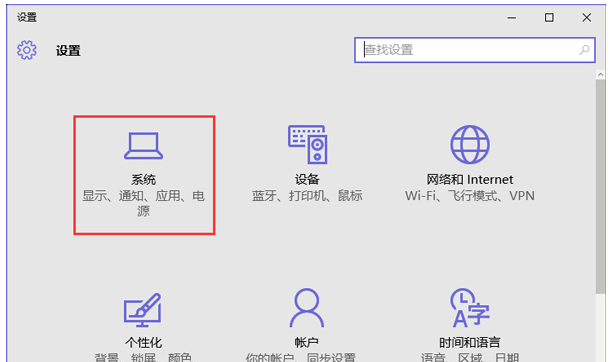The image size is (612, 362).
Task: Open the 网络和 Internet globe icon
Action: point(470,144)
